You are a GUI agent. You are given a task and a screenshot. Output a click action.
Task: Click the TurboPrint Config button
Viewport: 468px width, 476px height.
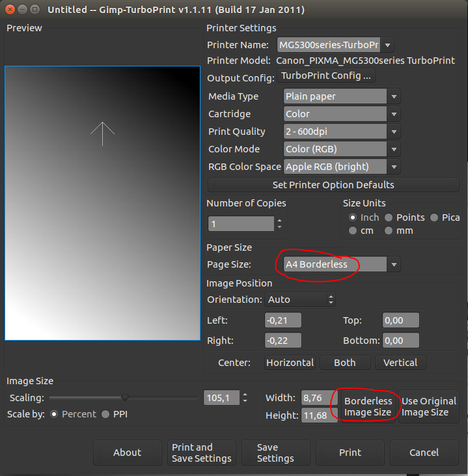[x=326, y=76]
